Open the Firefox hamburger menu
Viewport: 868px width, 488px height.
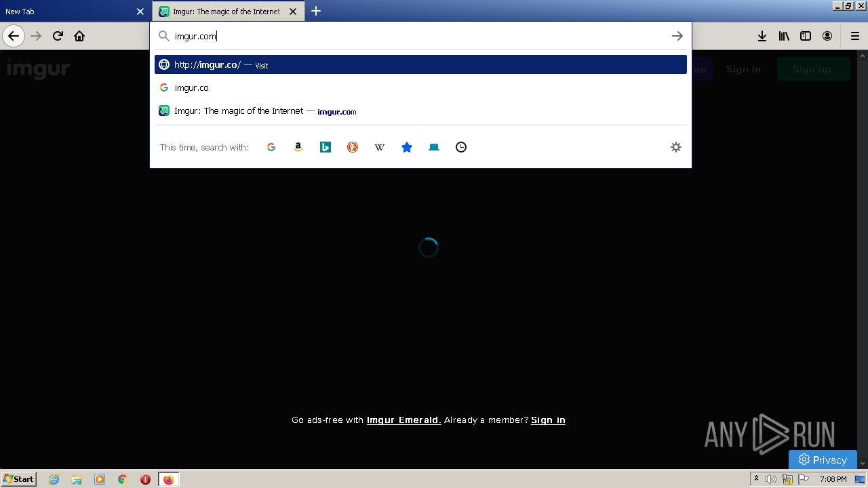click(854, 36)
